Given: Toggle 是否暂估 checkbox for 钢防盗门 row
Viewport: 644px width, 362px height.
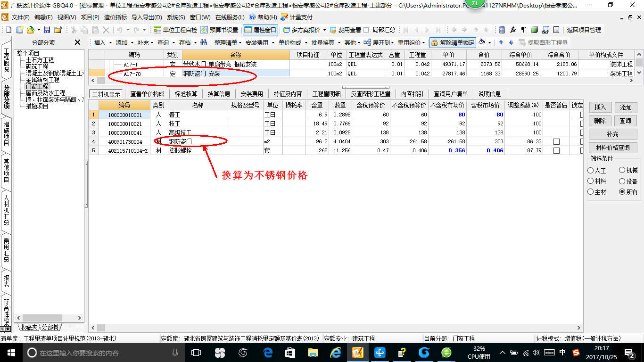Looking at the screenshot, I should coord(556,141).
